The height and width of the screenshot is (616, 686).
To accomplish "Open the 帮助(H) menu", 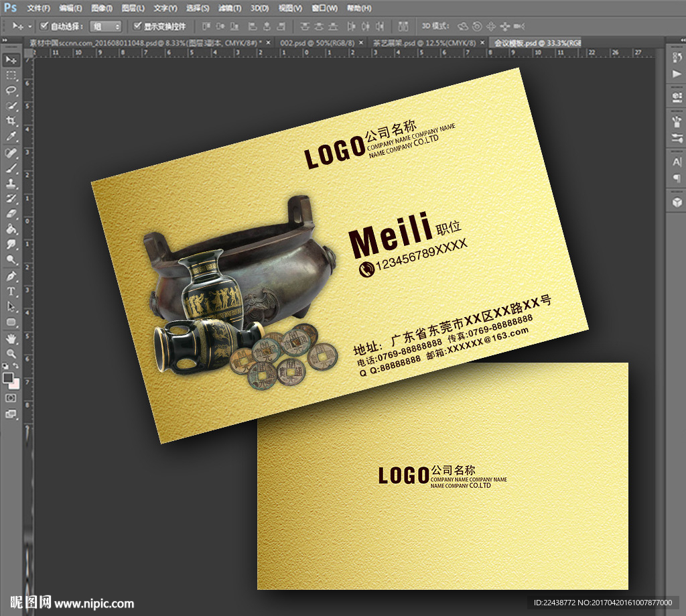I will coord(359,8).
